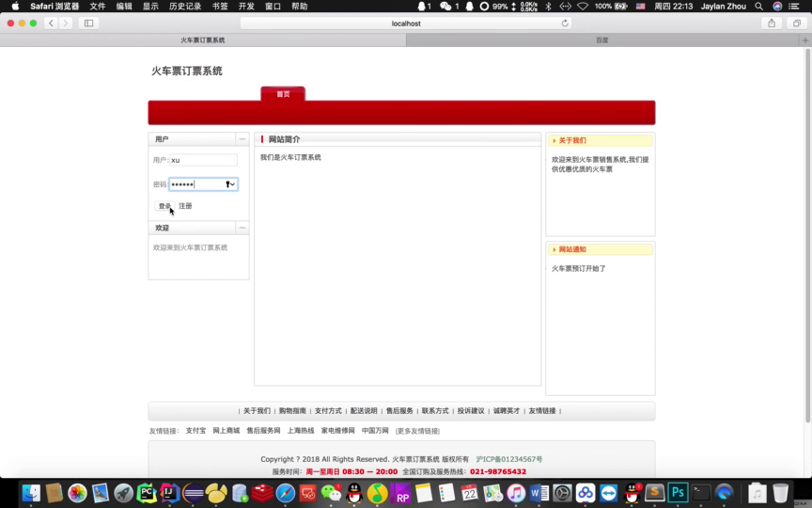The height and width of the screenshot is (508, 812).
Task: Open the 历史记录 menu
Action: 185,7
